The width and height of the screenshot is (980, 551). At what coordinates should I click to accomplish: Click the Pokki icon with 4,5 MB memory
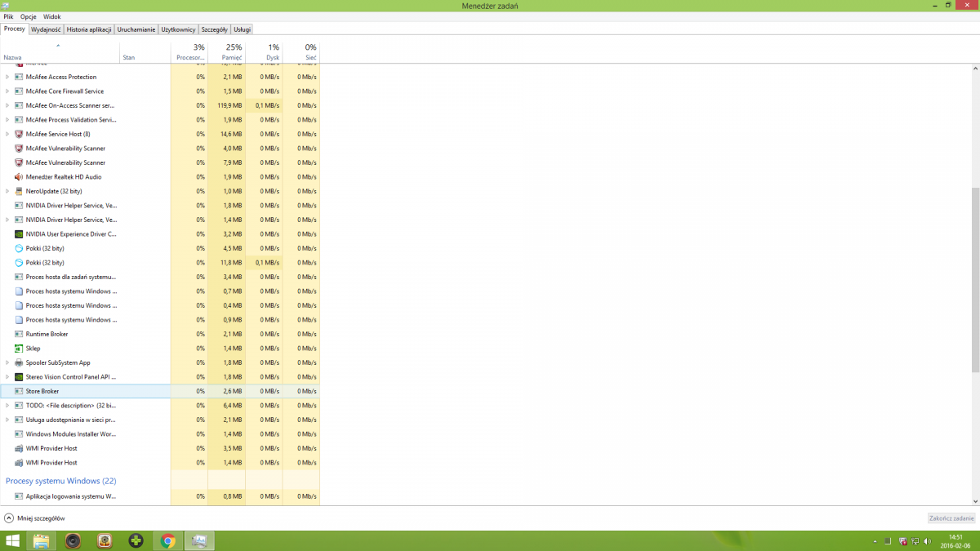click(x=19, y=248)
